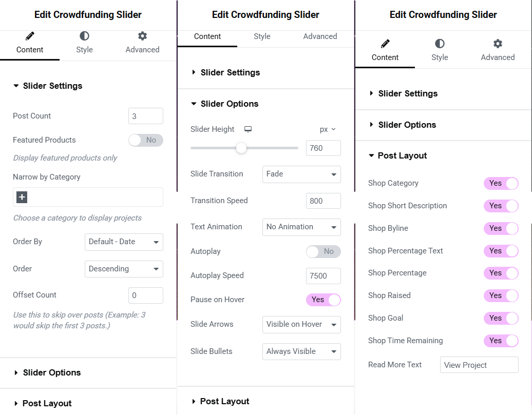Enable the Featured Products toggle

click(x=145, y=140)
